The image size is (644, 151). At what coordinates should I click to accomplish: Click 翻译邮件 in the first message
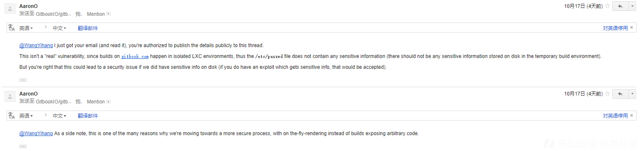pos(88,28)
